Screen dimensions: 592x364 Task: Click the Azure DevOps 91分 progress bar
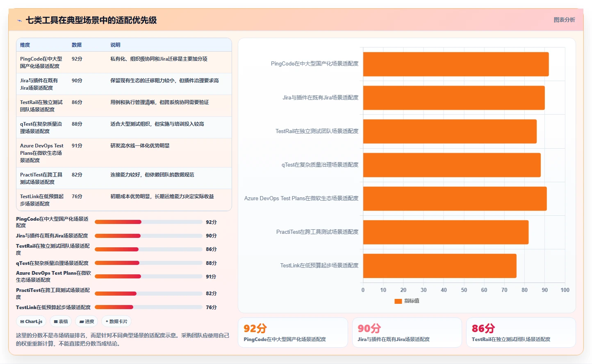[x=148, y=276]
